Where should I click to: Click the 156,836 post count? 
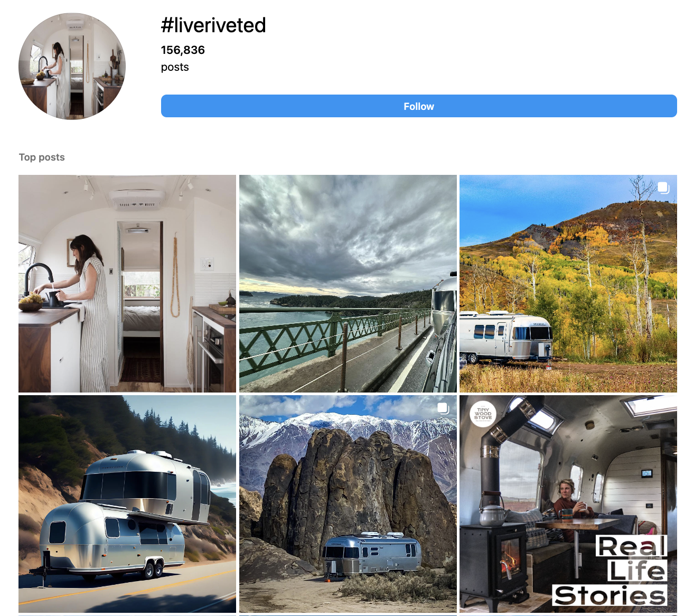[x=183, y=50]
